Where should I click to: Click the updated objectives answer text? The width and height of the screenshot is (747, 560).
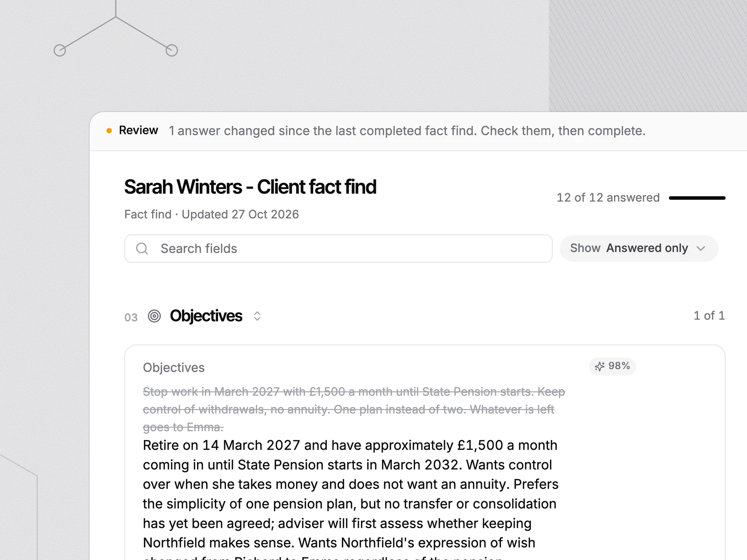click(350, 499)
